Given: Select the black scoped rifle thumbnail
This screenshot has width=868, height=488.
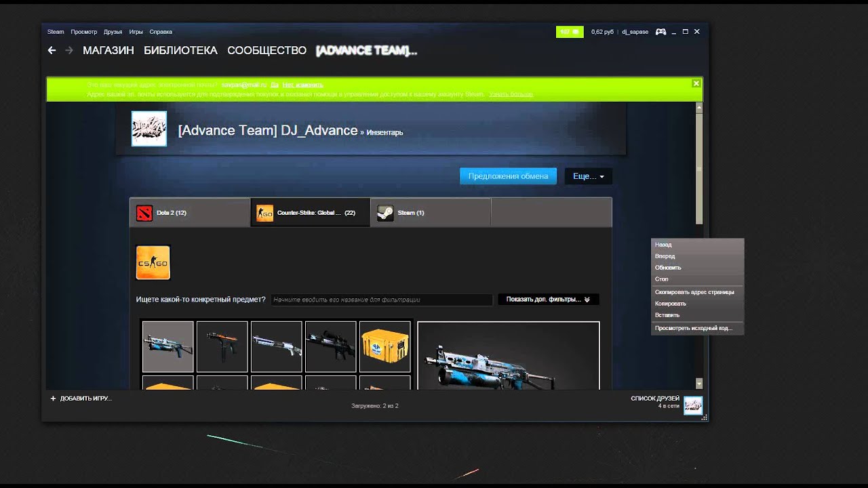Looking at the screenshot, I should coord(331,347).
